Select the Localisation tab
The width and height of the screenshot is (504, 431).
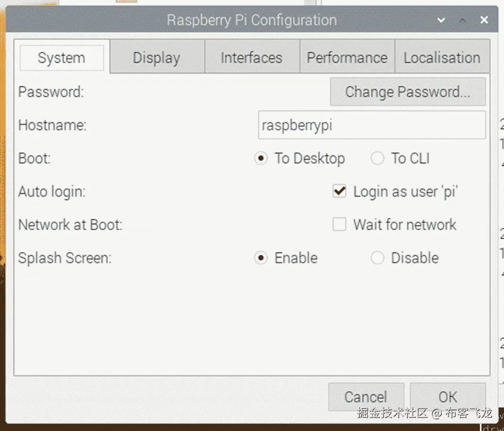tap(442, 58)
